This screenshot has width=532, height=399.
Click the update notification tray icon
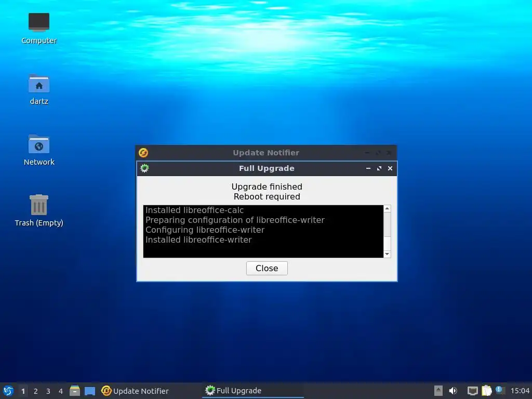click(x=499, y=390)
